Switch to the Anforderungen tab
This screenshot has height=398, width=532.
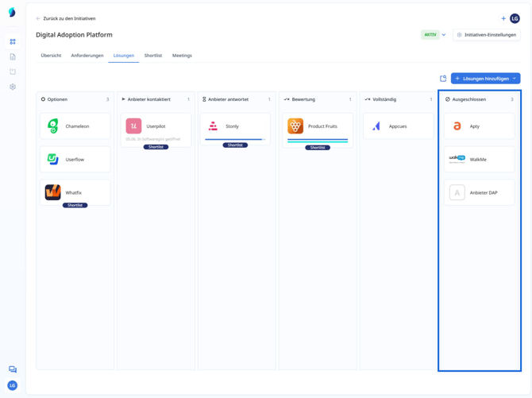87,56
